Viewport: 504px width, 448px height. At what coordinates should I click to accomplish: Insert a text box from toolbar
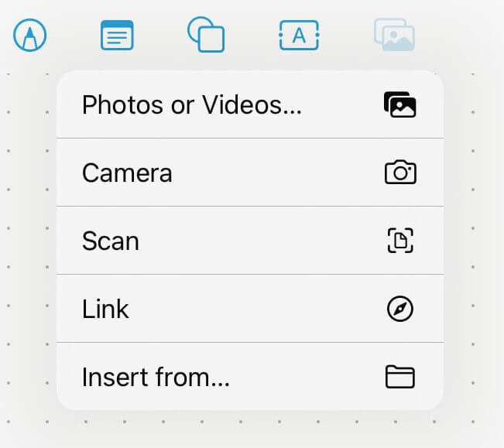(x=300, y=35)
